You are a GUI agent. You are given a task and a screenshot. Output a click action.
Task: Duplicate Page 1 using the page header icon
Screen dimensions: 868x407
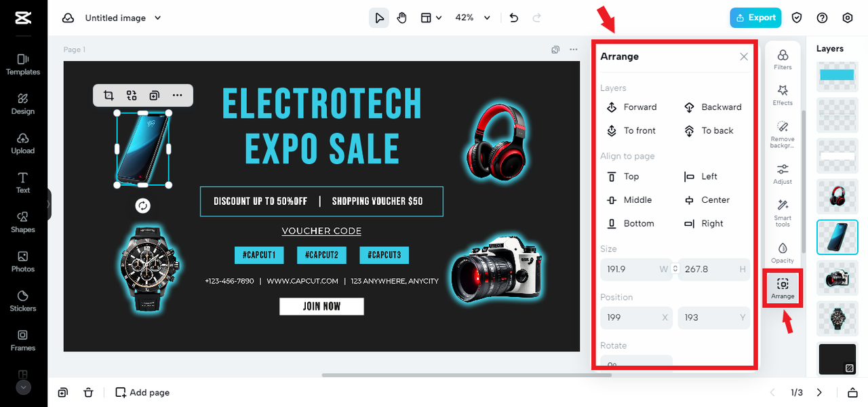click(555, 50)
